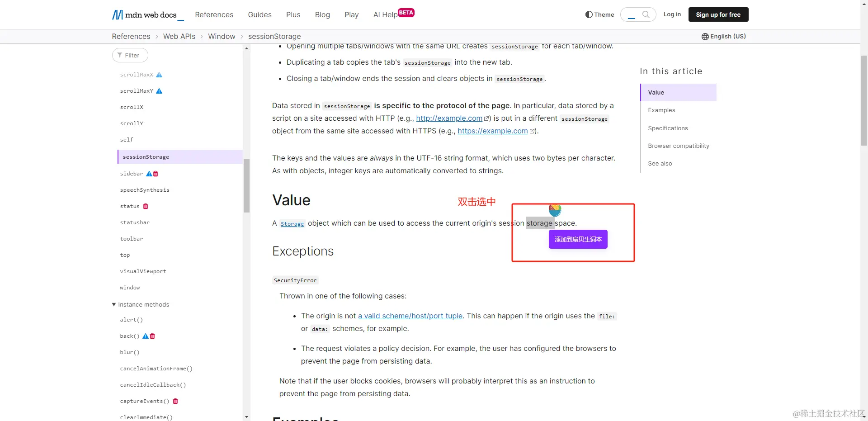Click the globe language icon English (US)
Viewport: 868px width, 421px height.
[705, 37]
